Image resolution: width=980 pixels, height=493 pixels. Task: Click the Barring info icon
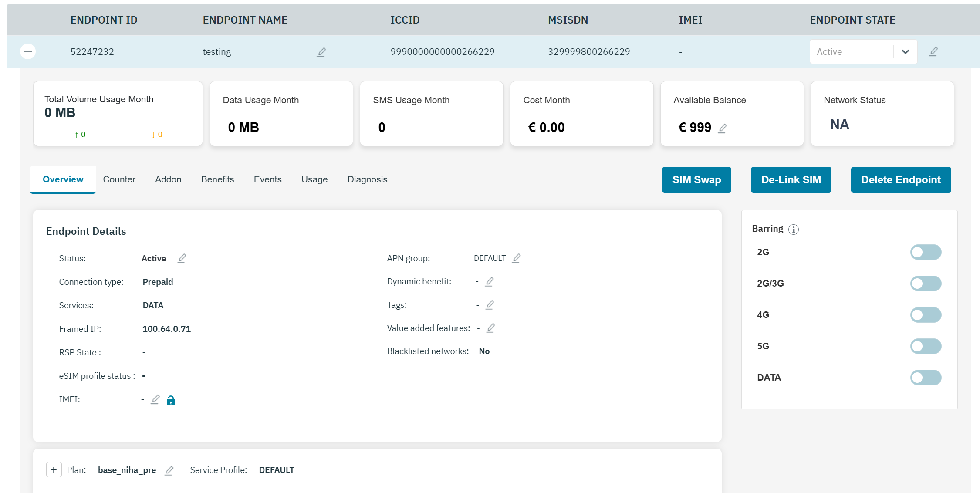(x=794, y=230)
